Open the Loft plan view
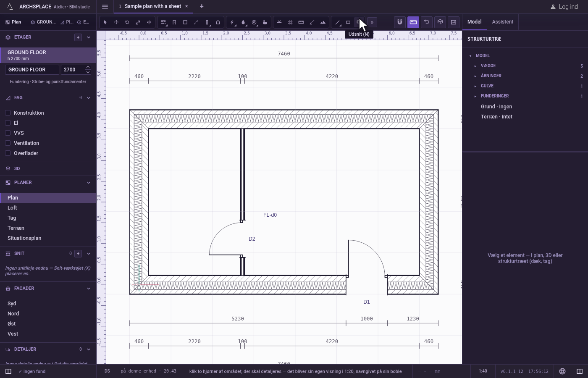 48,208
